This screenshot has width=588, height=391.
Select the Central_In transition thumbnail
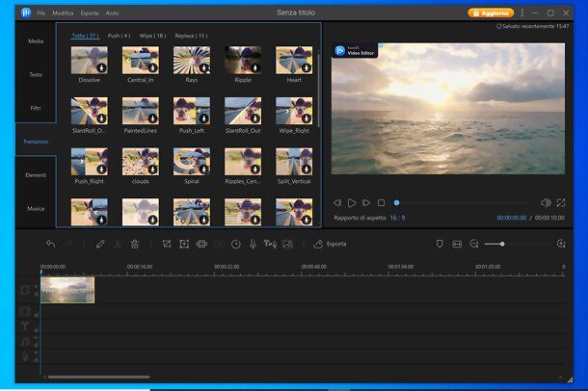140,60
